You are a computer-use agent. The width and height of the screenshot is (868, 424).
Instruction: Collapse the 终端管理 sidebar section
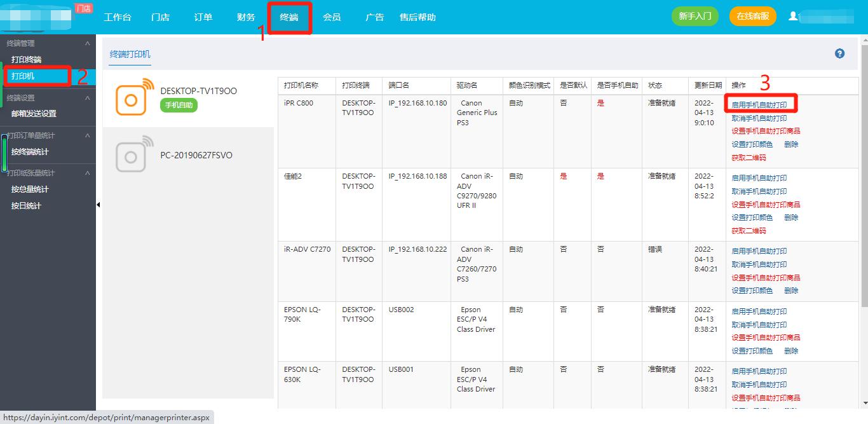pos(88,43)
